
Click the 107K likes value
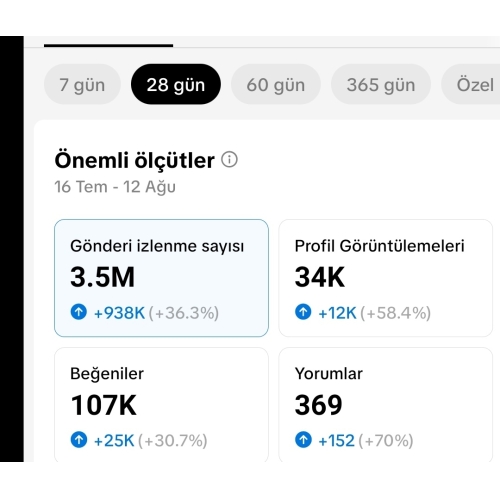[x=104, y=405]
